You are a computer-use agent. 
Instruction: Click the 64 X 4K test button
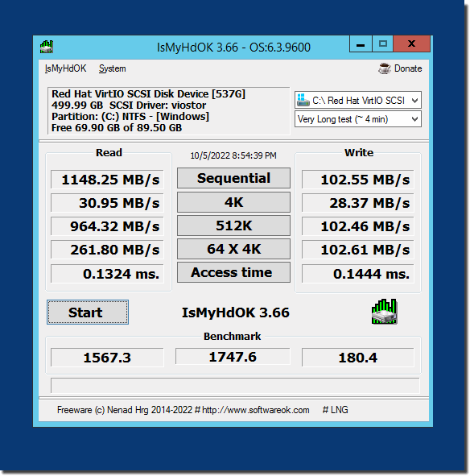[x=233, y=249]
